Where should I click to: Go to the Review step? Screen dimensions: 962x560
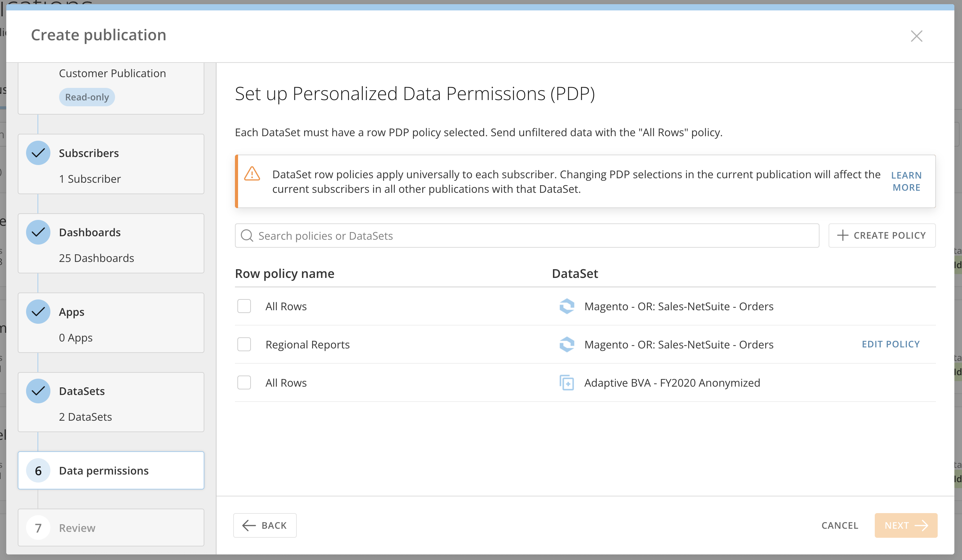coord(111,528)
